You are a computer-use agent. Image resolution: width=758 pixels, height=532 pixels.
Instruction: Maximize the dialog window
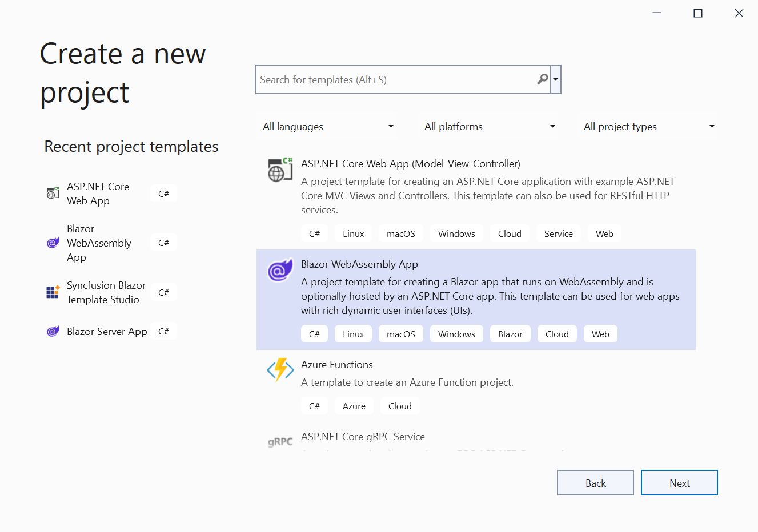click(x=697, y=13)
